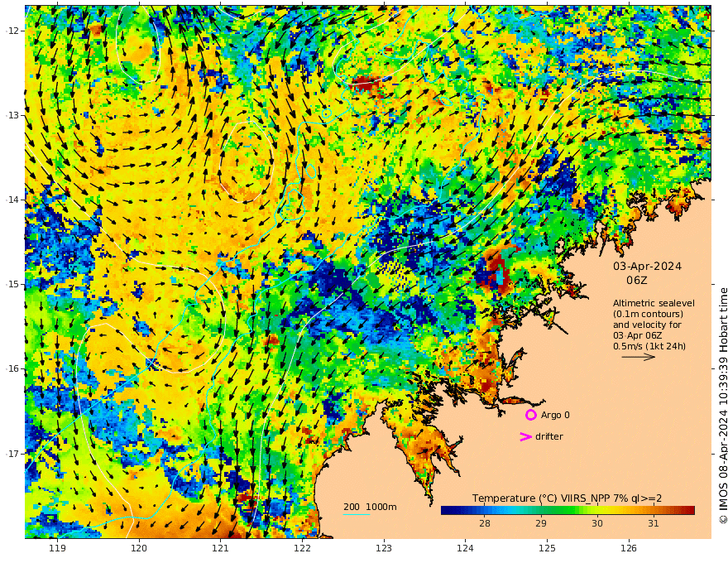Click longitude axis label 119

57,548
